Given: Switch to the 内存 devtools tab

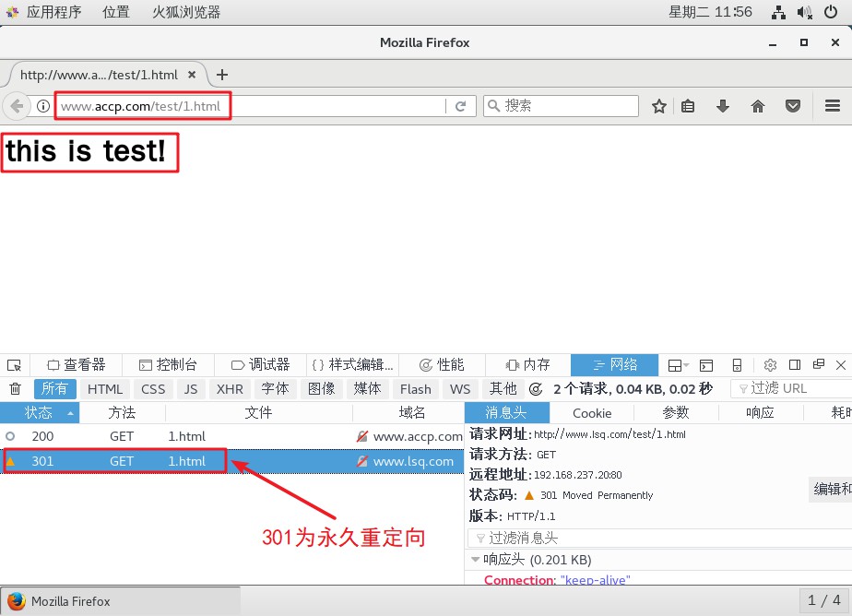Looking at the screenshot, I should (x=527, y=365).
